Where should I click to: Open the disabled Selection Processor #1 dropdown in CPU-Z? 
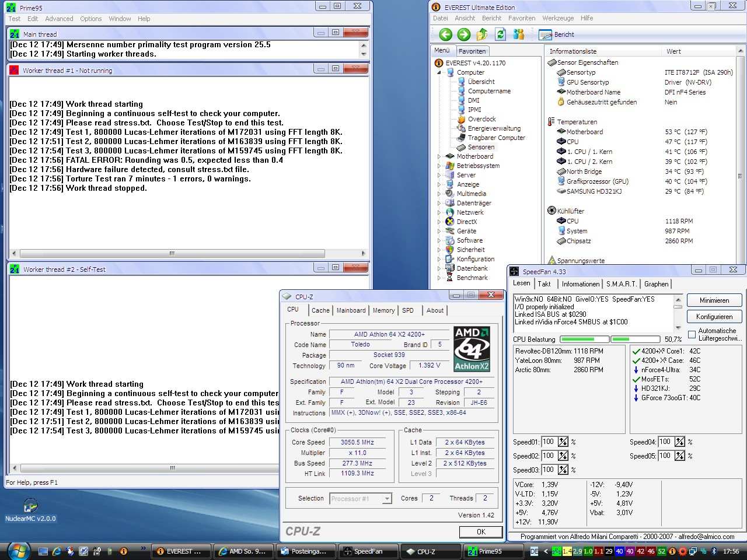coord(361,499)
